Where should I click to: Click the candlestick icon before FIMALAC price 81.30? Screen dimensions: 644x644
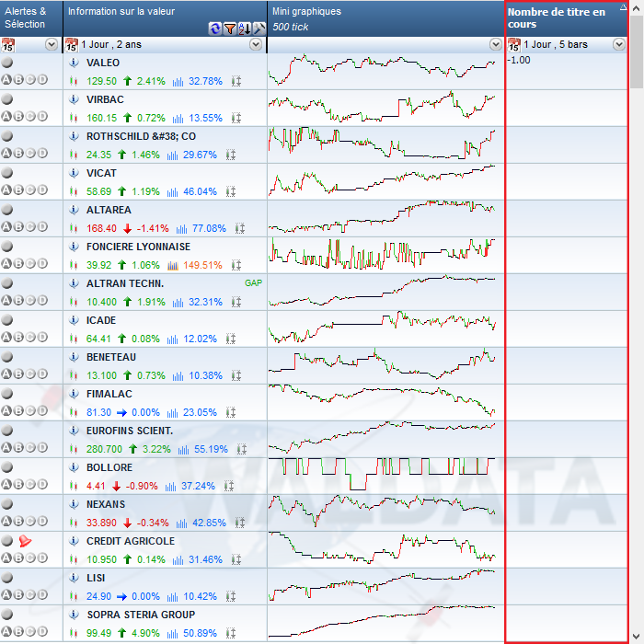(x=74, y=412)
